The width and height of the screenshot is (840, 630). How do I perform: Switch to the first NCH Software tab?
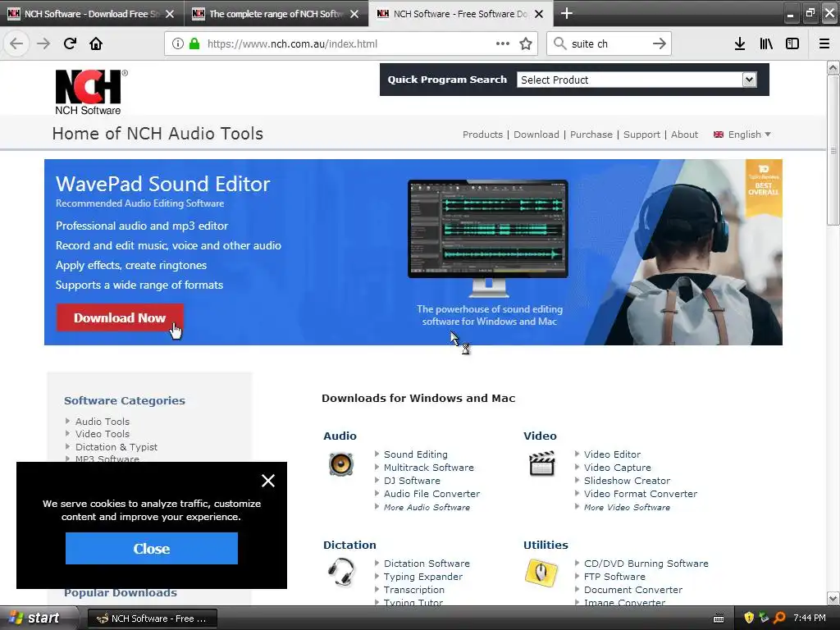point(91,14)
